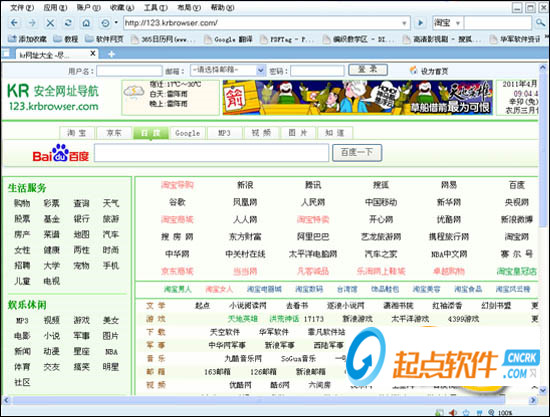Viewport: 550px width, 417px height.
Task: Click the vertical scrollbar down arrow
Action: coord(543,389)
